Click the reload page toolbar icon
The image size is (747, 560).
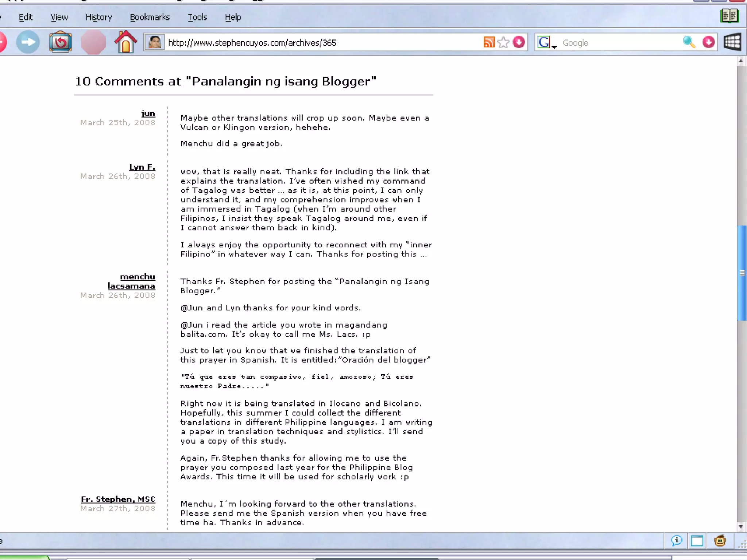tap(60, 42)
